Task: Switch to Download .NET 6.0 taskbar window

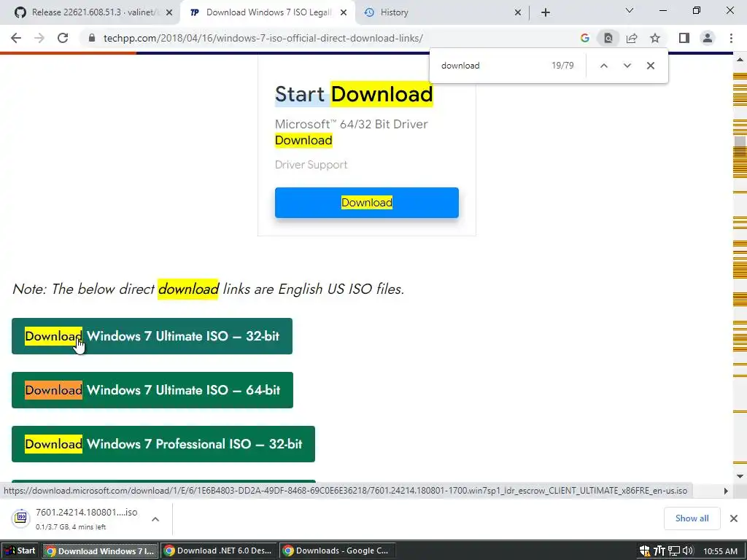Action: (x=219, y=551)
